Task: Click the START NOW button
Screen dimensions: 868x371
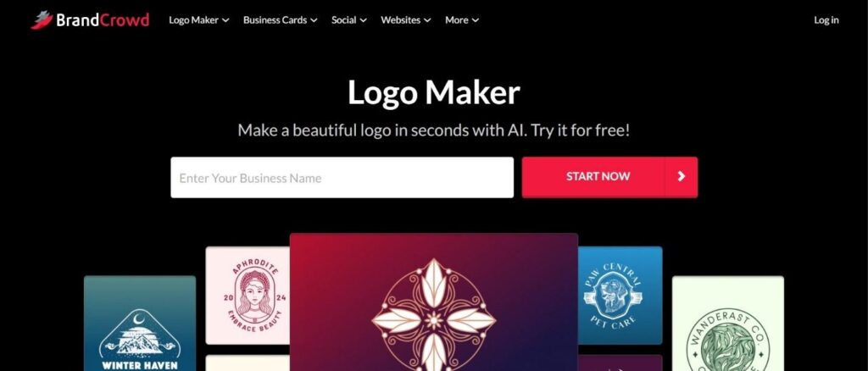Action: point(598,176)
